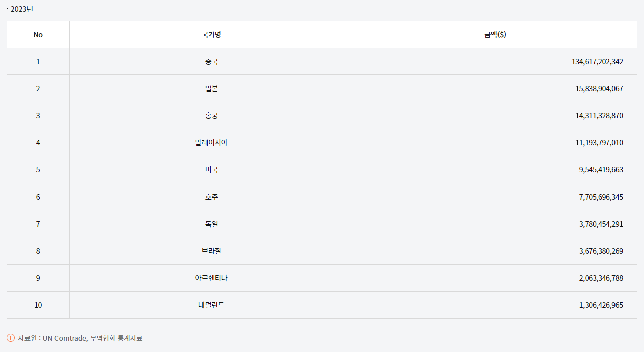Click the 금액($) column header

click(495, 35)
